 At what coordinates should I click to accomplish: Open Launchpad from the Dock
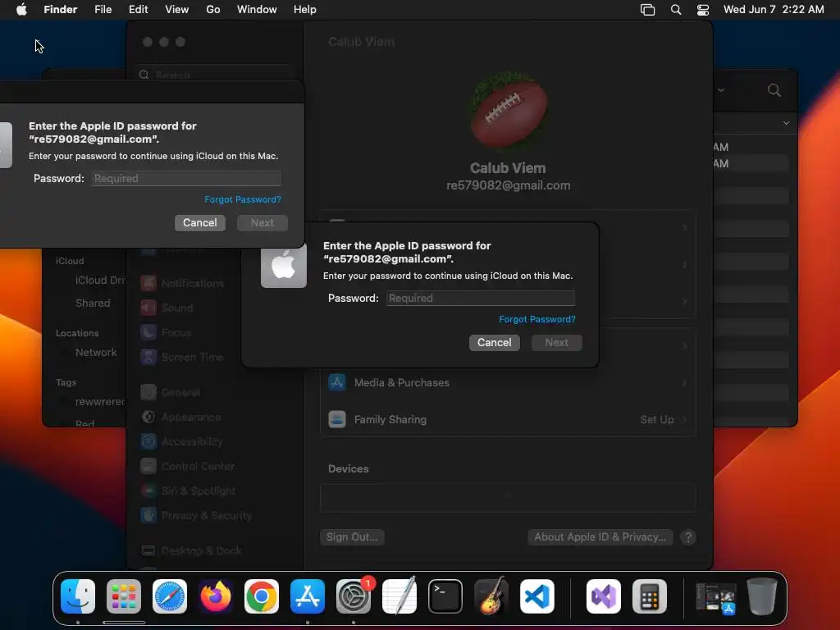click(x=124, y=596)
